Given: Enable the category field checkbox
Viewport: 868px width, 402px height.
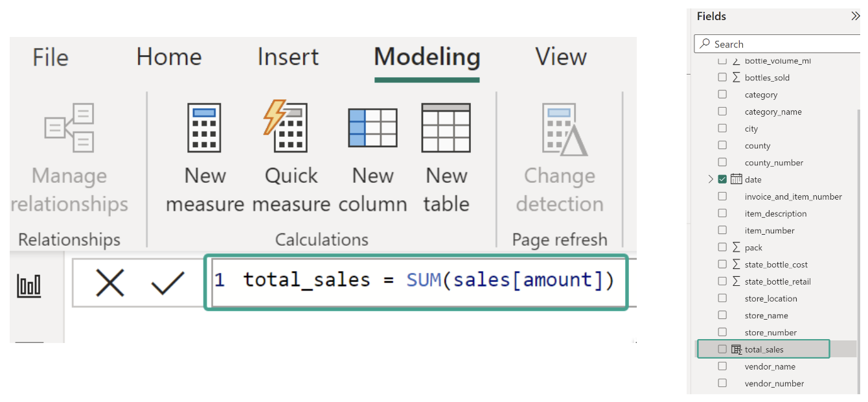Looking at the screenshot, I should [723, 94].
